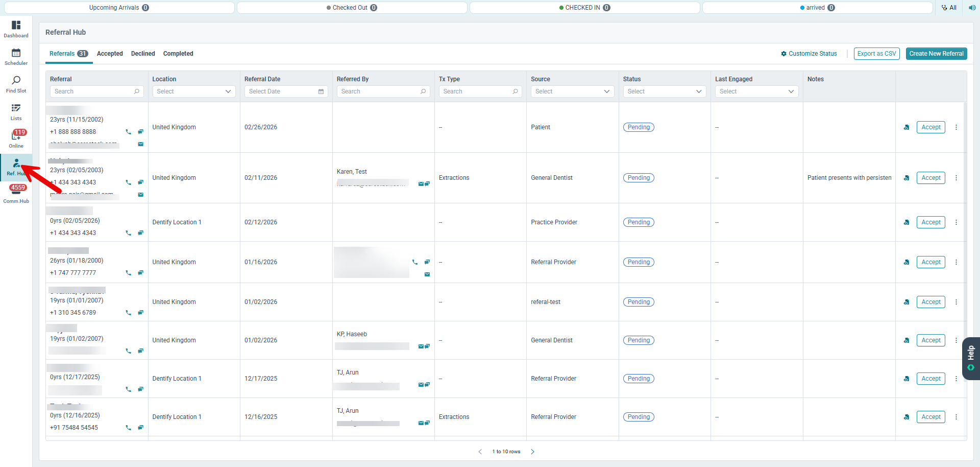
Task: Send a message to the 02/12/2026 referral patient
Action: pyautogui.click(x=140, y=233)
